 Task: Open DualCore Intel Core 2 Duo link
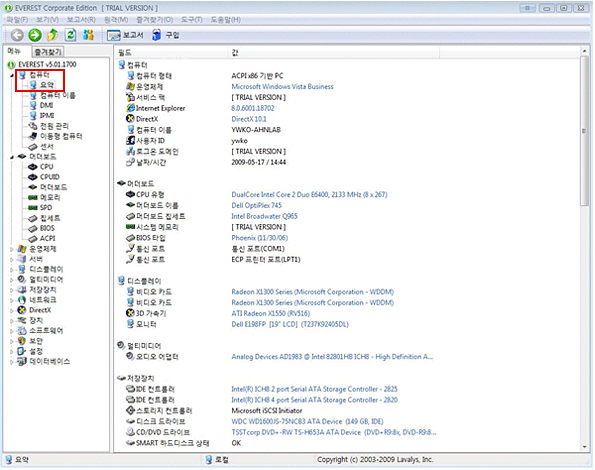[x=309, y=195]
